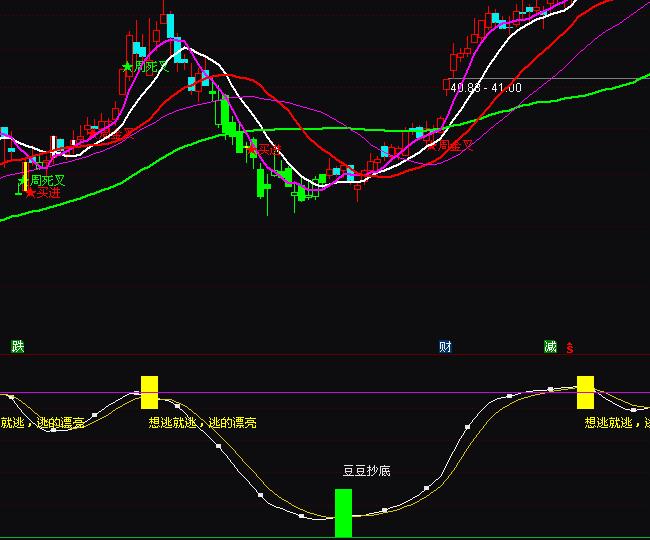Viewport: 650px width, 540px height.
Task: Click the blue 财 info marker
Action: pyautogui.click(x=445, y=347)
